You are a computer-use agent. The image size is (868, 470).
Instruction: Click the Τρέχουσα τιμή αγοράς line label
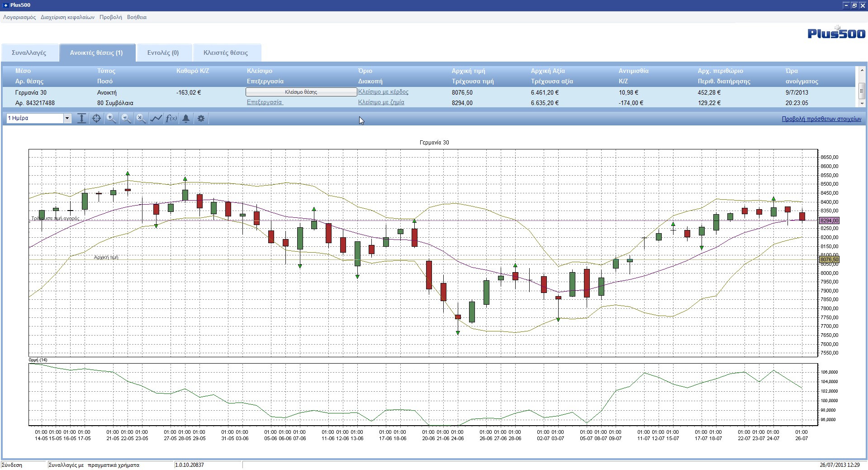(55, 218)
